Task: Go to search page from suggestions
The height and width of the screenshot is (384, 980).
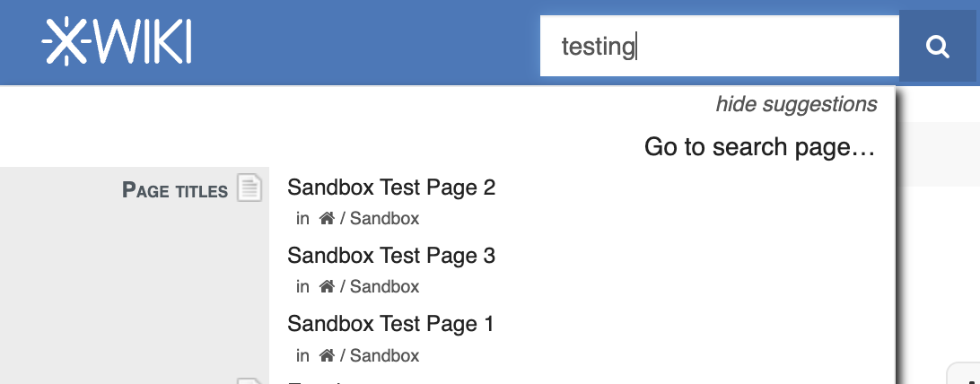Action: coord(759,147)
